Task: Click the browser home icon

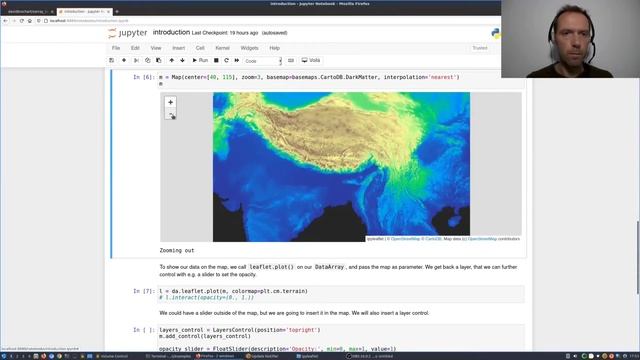Action: 30,20
